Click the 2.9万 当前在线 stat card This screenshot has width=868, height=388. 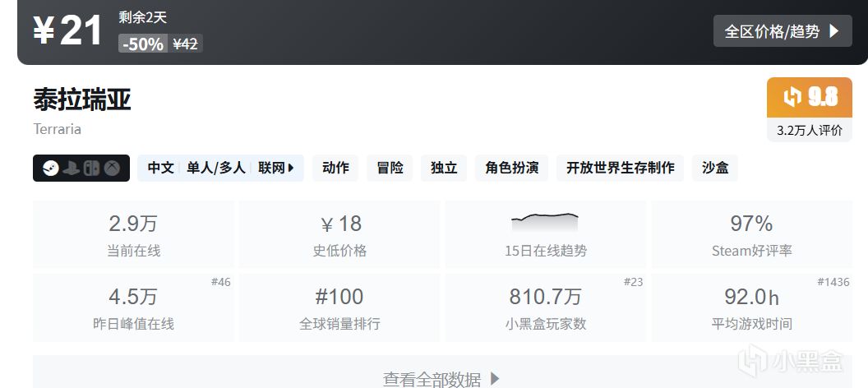tap(133, 234)
